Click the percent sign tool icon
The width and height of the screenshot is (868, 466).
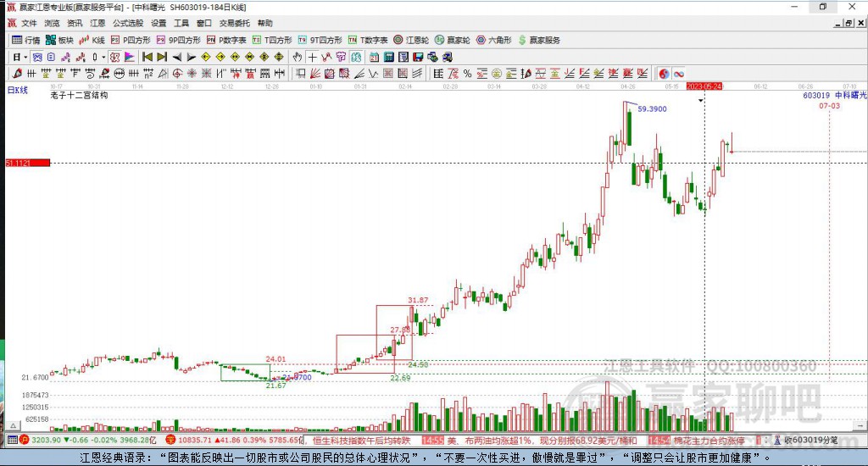pos(468,74)
